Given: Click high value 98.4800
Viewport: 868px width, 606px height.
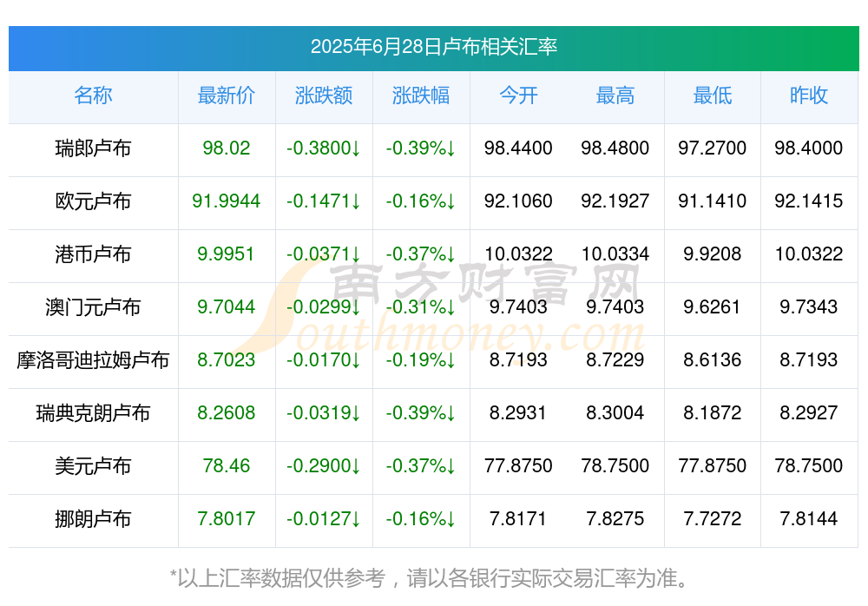Looking at the screenshot, I should pyautogui.click(x=615, y=148).
